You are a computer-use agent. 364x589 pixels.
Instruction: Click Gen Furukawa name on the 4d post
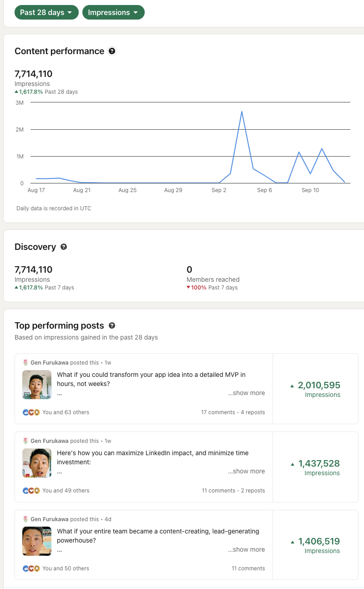tap(50, 519)
